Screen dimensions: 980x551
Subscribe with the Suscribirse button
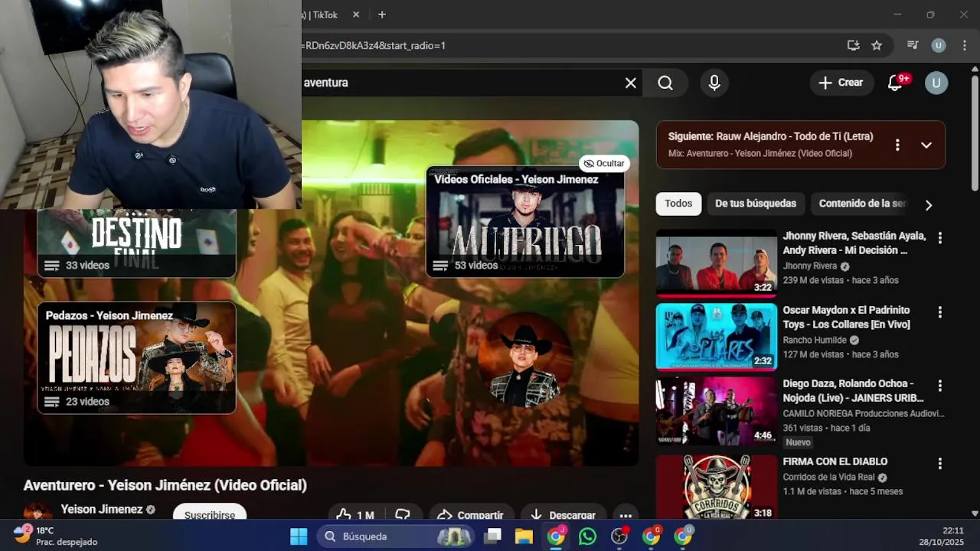(x=210, y=513)
